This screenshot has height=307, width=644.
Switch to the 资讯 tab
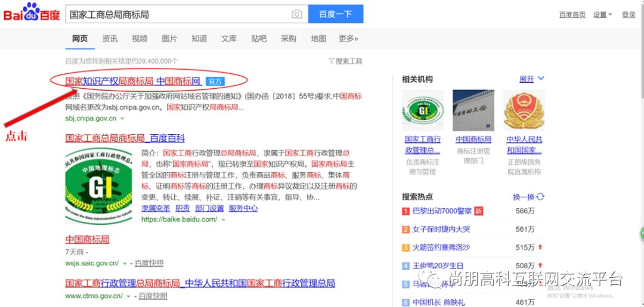tap(110, 39)
